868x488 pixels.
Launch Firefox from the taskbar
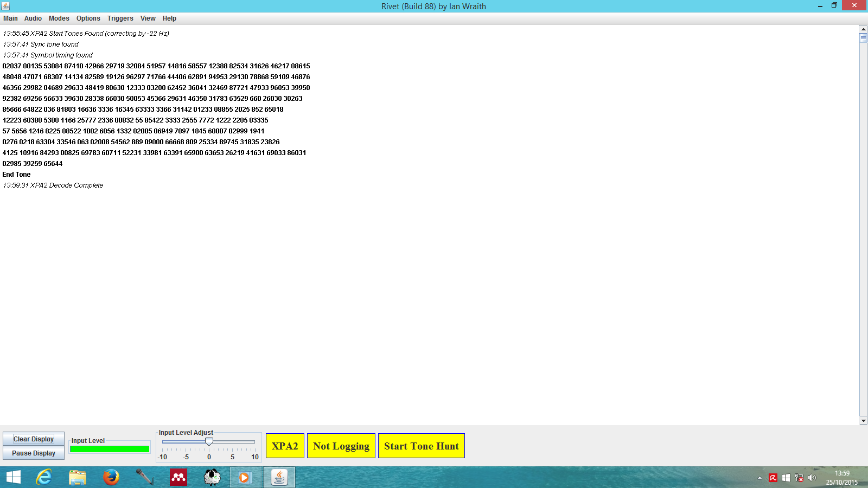[x=111, y=477]
